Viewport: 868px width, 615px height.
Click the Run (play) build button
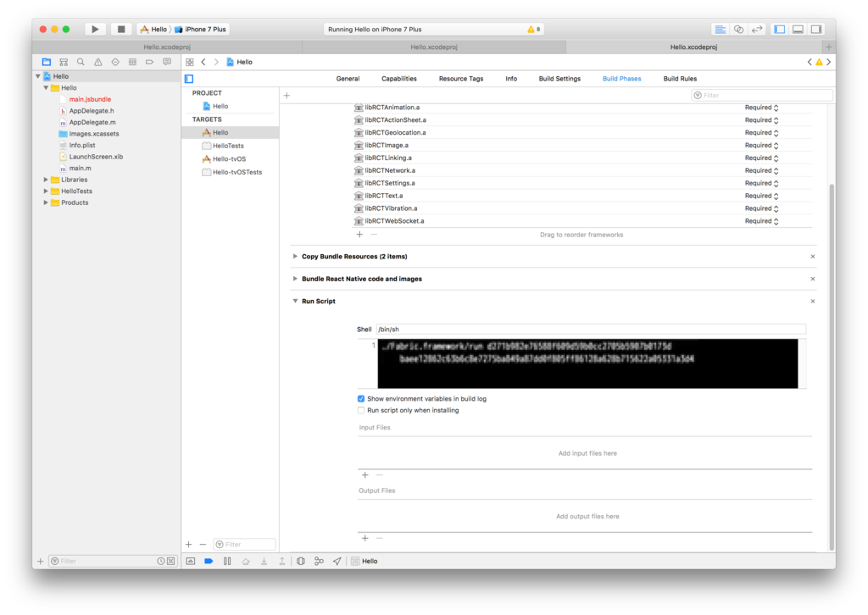[x=95, y=30]
